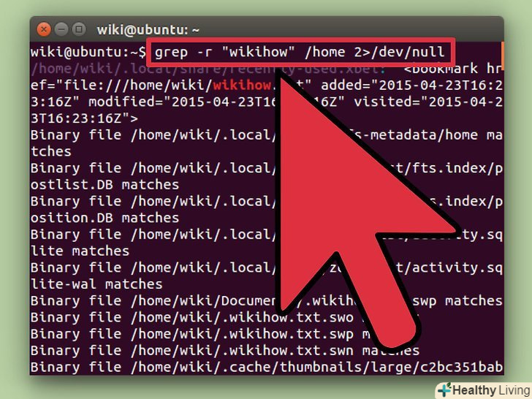Open the Healthy Living watermark link
532x399 pixels.
[x=490, y=390]
